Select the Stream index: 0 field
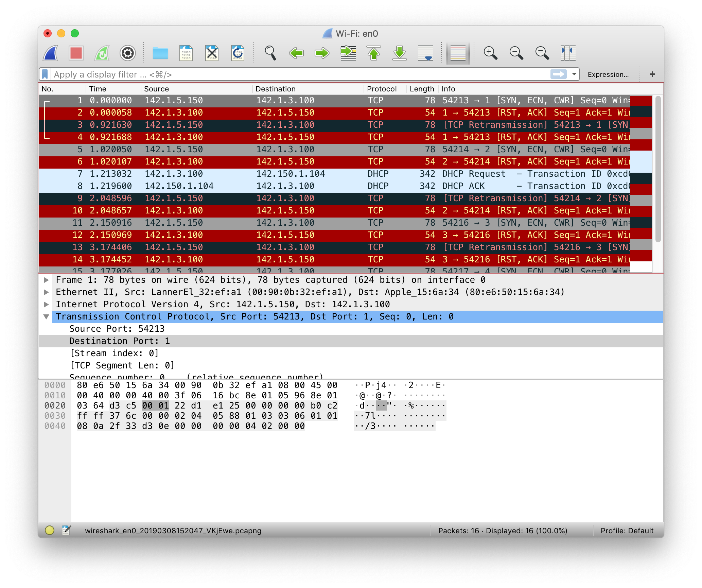 coord(351,353)
